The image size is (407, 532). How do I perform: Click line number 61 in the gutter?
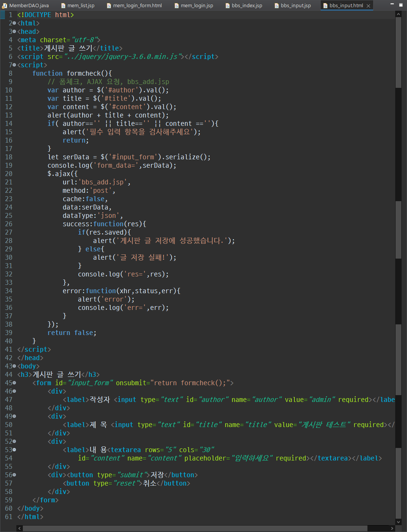tap(9, 517)
